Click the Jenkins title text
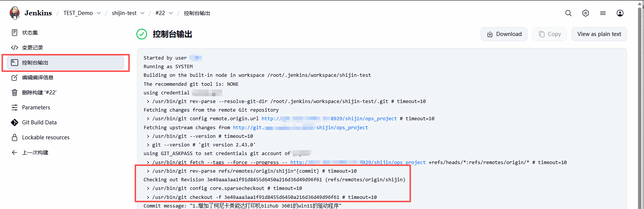 click(x=38, y=13)
